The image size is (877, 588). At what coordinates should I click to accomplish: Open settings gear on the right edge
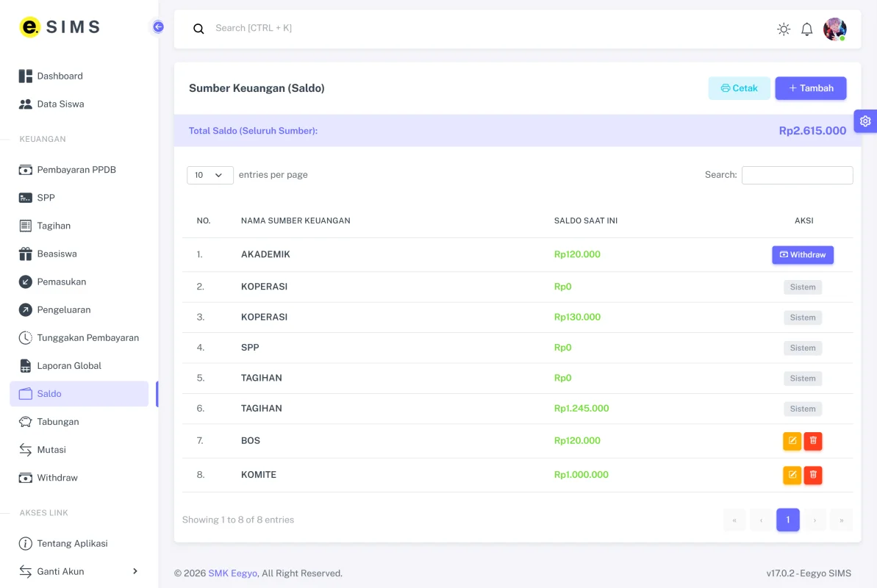click(865, 121)
